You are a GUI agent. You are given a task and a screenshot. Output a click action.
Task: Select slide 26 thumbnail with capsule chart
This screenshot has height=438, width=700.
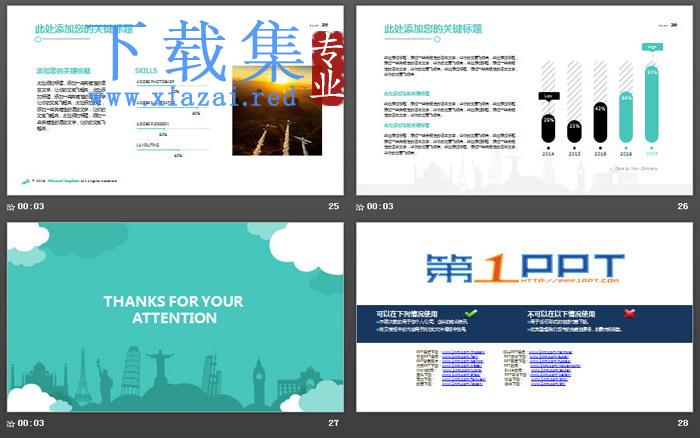click(x=524, y=100)
